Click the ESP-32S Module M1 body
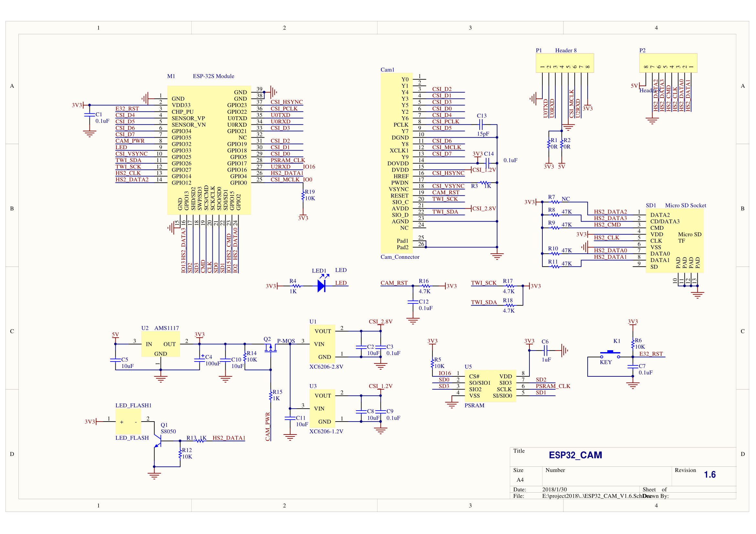756x534 pixels. 209,150
